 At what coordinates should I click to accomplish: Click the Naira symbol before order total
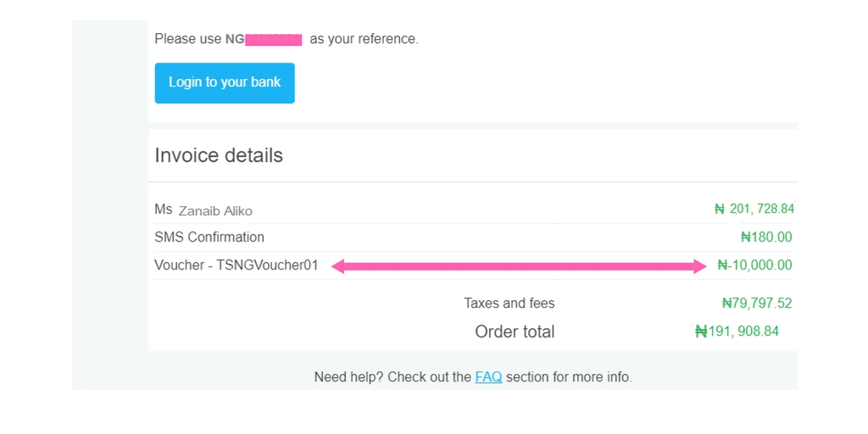[x=701, y=331]
